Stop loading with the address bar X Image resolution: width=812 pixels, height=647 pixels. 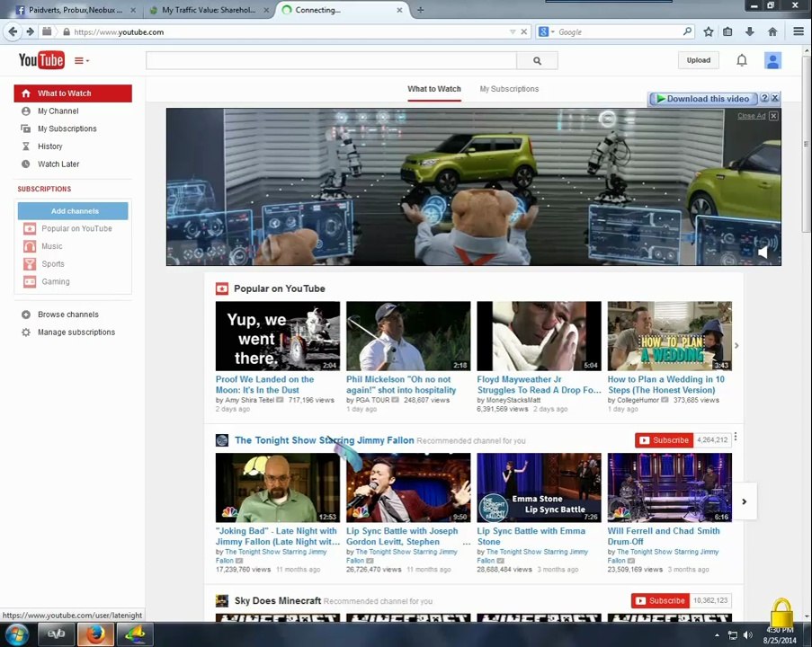coord(524,31)
